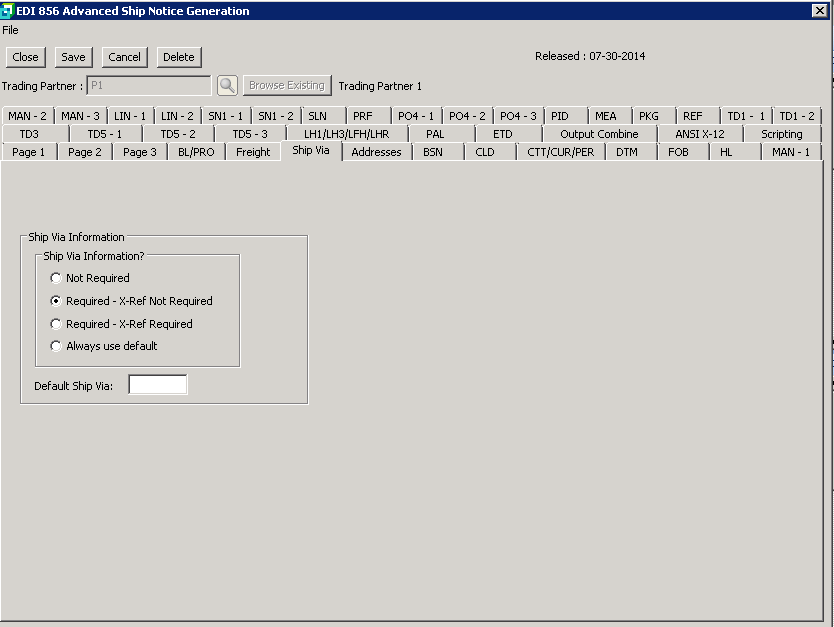Image resolution: width=834 pixels, height=627 pixels.
Task: Select Required - X-Ref Required radio button
Action: (x=56, y=324)
